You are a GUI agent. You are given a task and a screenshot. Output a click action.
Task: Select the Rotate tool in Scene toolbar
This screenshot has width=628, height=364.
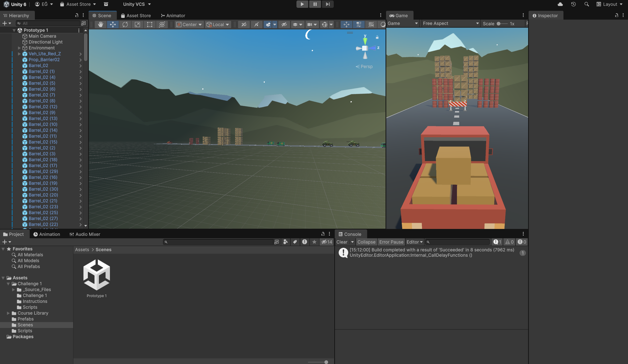(x=125, y=25)
